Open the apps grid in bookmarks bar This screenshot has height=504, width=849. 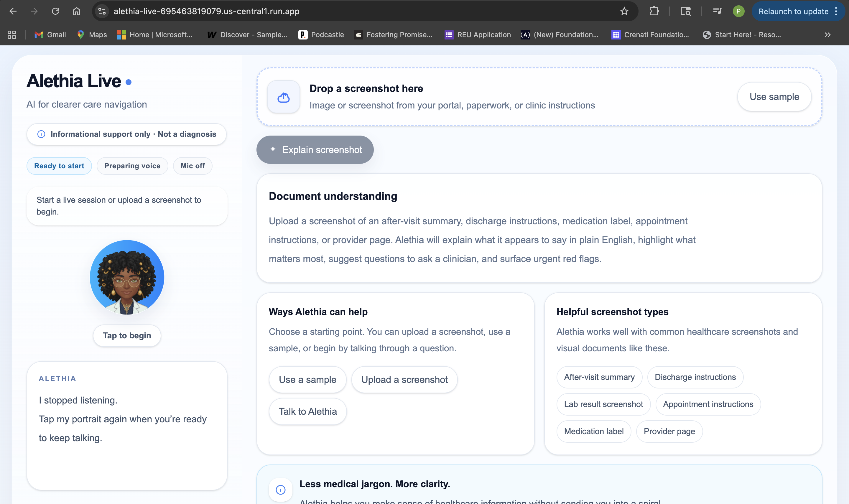click(12, 35)
